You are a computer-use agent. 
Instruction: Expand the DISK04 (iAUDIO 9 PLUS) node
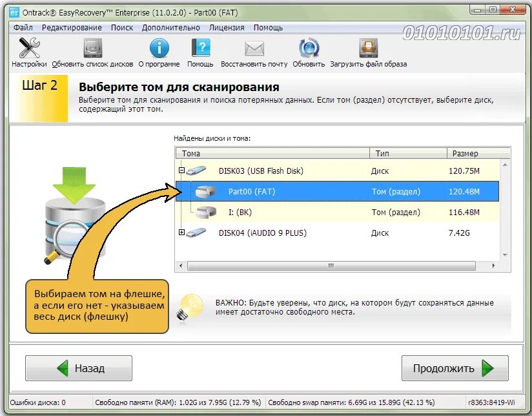coord(181,233)
